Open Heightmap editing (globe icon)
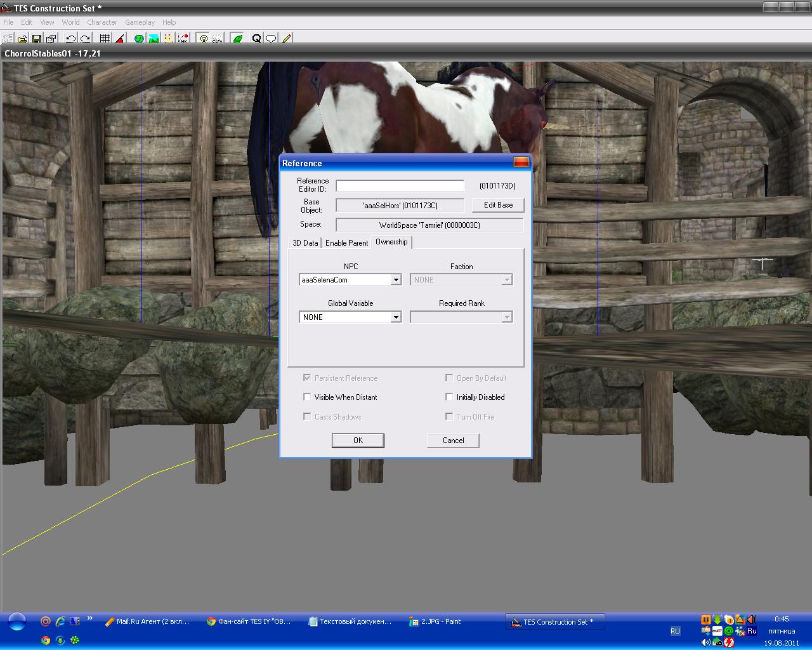Image resolution: width=812 pixels, height=650 pixels. coord(139,39)
